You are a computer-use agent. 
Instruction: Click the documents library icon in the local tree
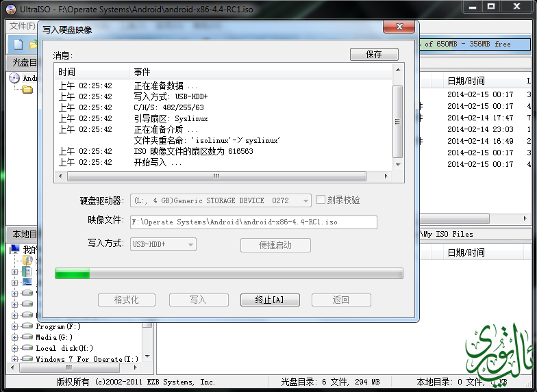pyautogui.click(x=27, y=272)
